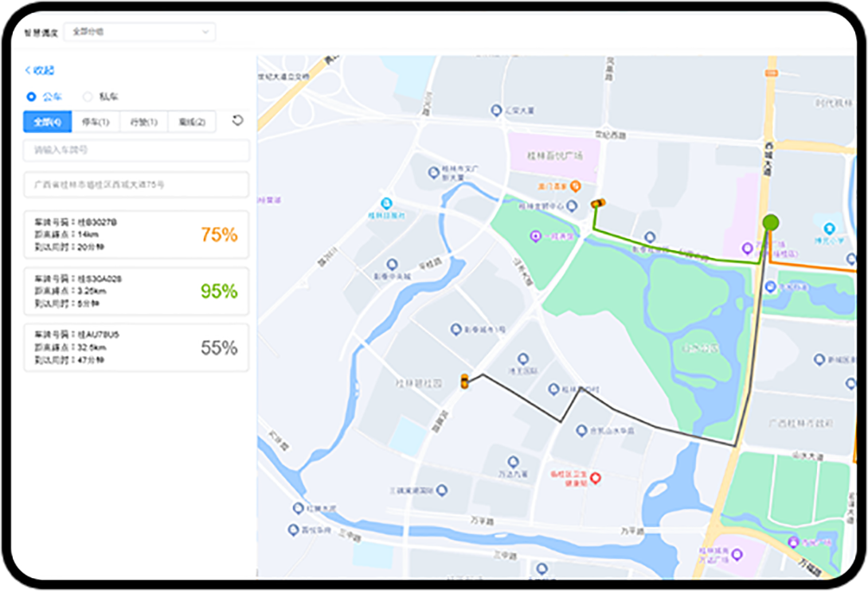Click the 桂林碧桂园 map label

419,383
